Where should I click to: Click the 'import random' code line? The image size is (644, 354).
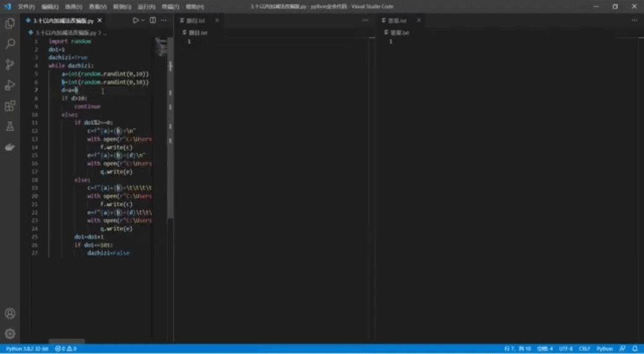(70, 41)
